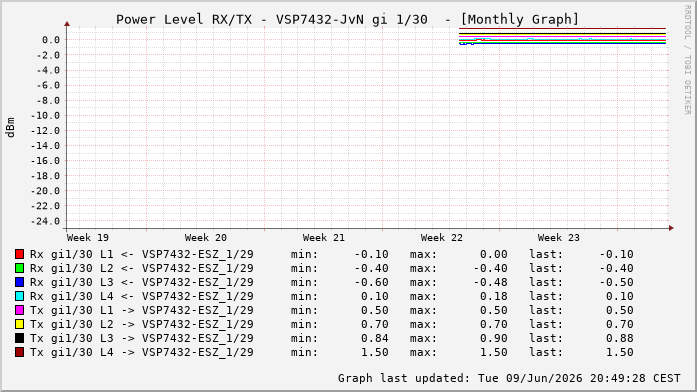Select legend text Rx gi1/30 L2 <- VSP7432-ESZ_1/29
This screenshot has width=697, height=392.
coord(142,268)
